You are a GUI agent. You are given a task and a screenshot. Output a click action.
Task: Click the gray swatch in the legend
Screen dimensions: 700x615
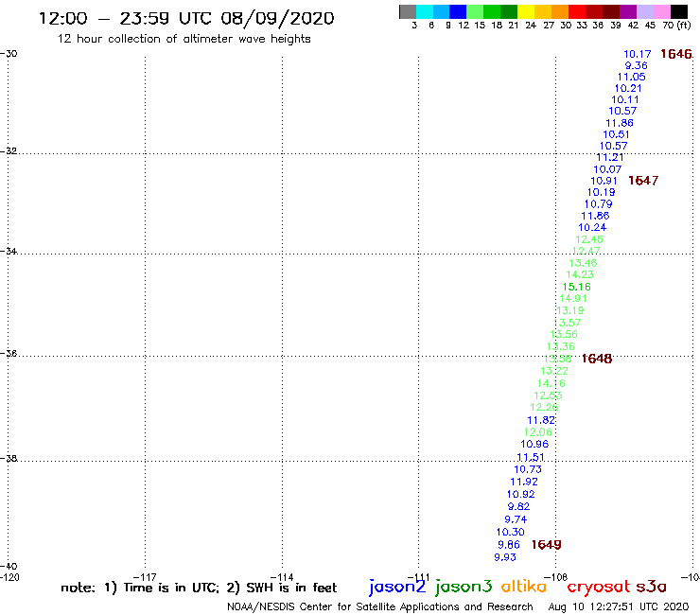coord(408,11)
